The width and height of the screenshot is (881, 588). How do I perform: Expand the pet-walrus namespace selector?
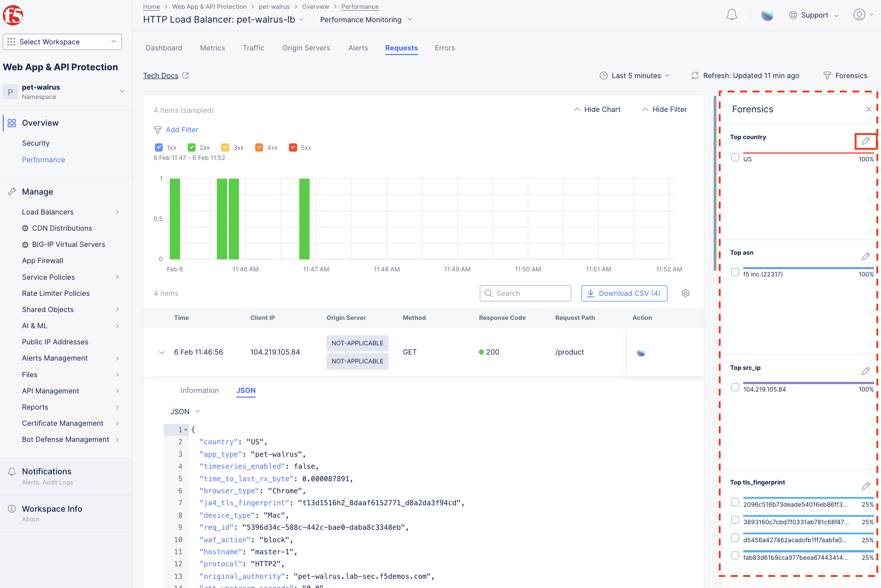click(x=64, y=92)
